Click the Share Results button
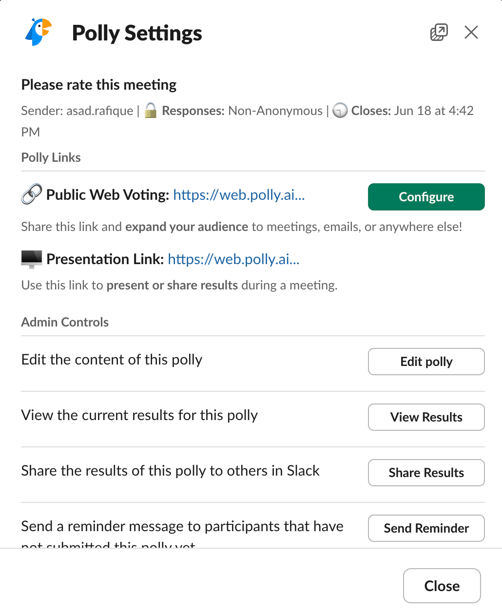 coord(426,473)
